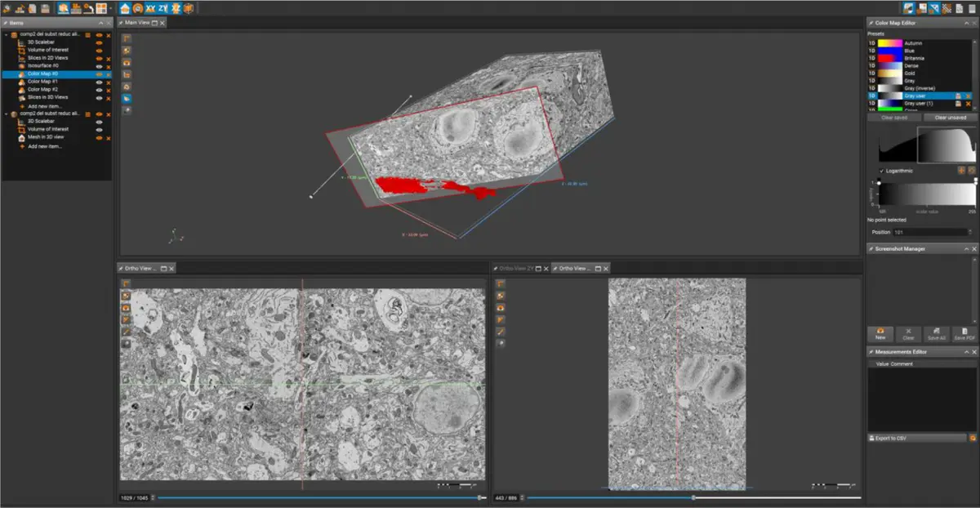Viewport: 980px width, 508px height.
Task: Collapse the first comp2 dataset tree
Action: (6, 35)
